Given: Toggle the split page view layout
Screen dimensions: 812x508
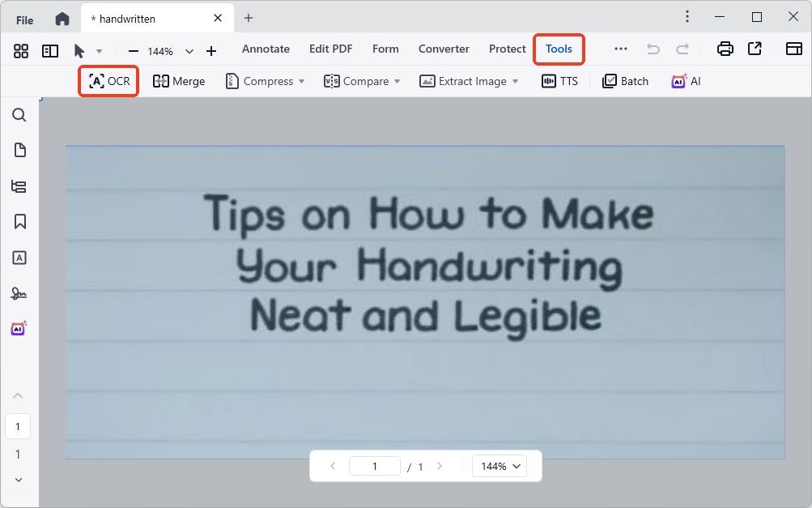Looking at the screenshot, I should click(x=50, y=51).
